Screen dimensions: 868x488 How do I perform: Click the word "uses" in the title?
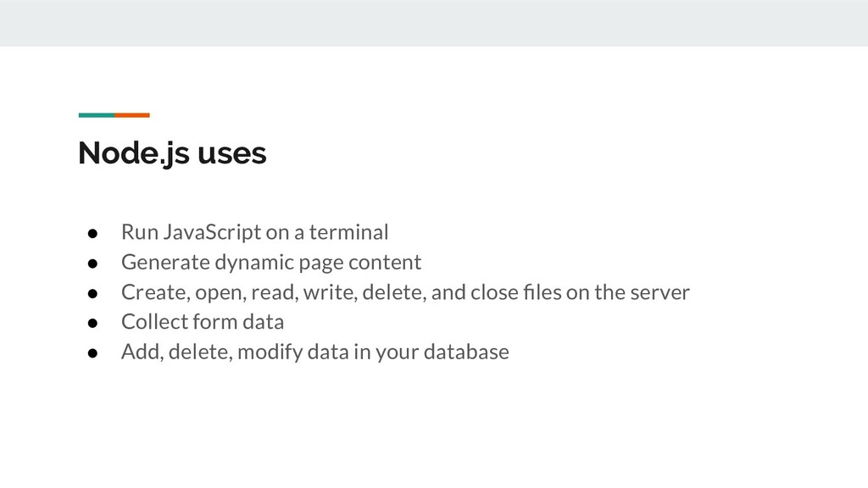point(232,154)
